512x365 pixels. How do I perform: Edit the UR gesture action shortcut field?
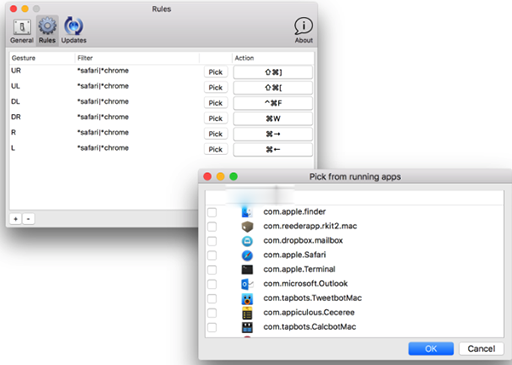[x=273, y=72]
